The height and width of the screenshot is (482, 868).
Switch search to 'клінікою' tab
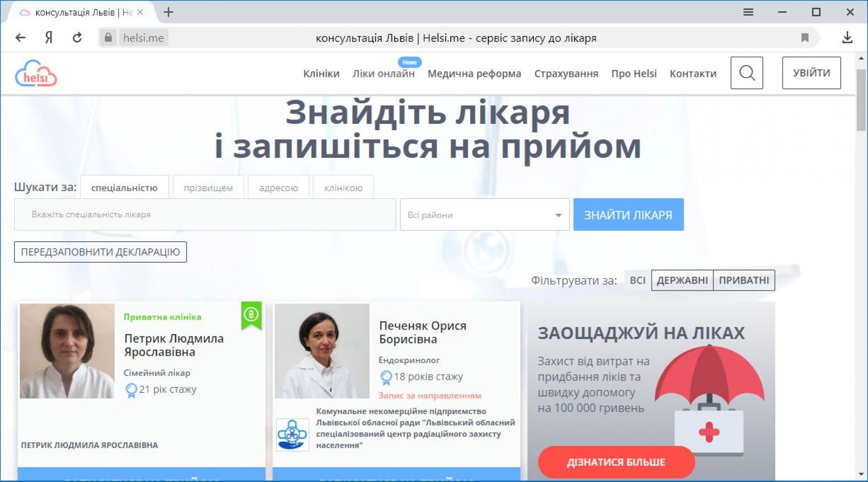click(x=343, y=187)
